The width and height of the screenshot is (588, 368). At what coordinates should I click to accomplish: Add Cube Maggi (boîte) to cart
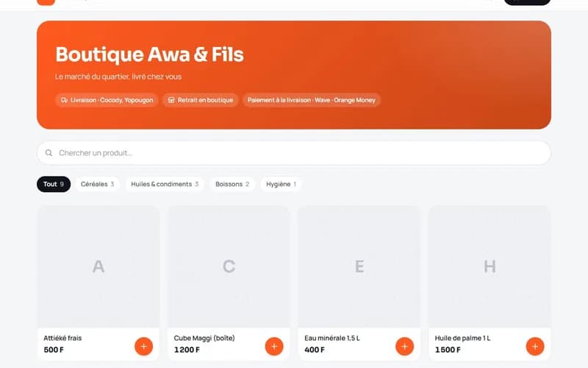click(274, 346)
